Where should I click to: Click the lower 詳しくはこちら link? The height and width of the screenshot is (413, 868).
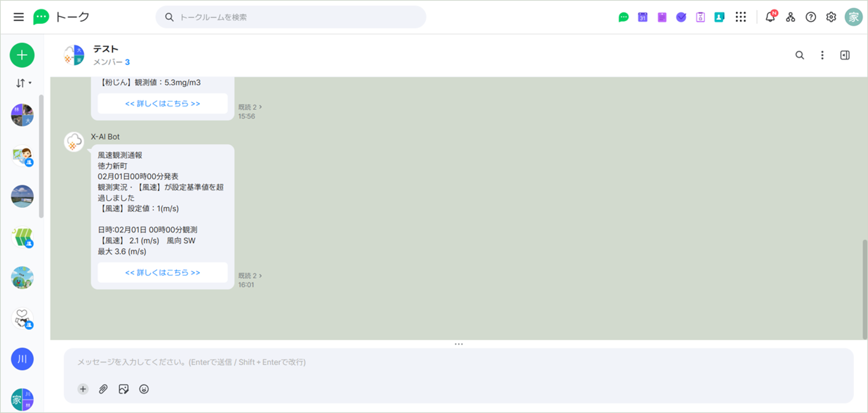pos(162,272)
